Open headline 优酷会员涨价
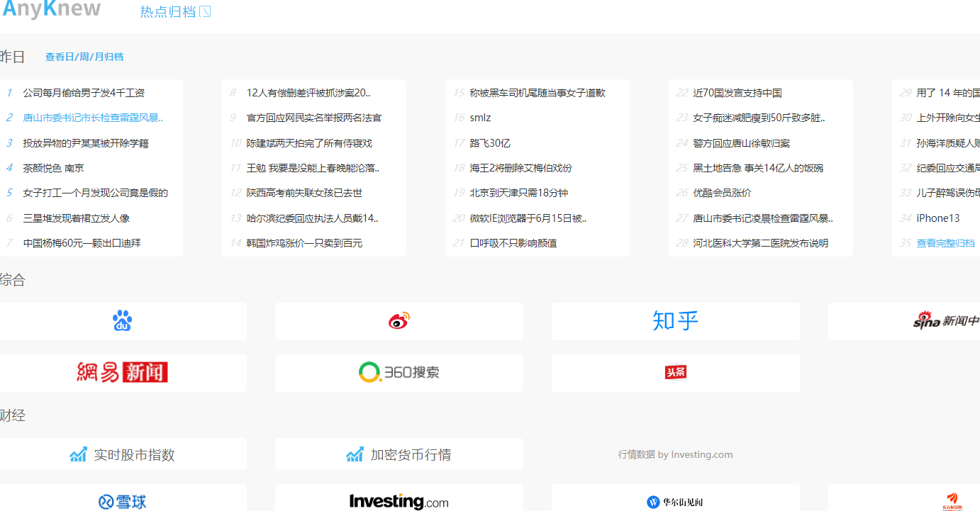The width and height of the screenshot is (980, 511). click(722, 193)
